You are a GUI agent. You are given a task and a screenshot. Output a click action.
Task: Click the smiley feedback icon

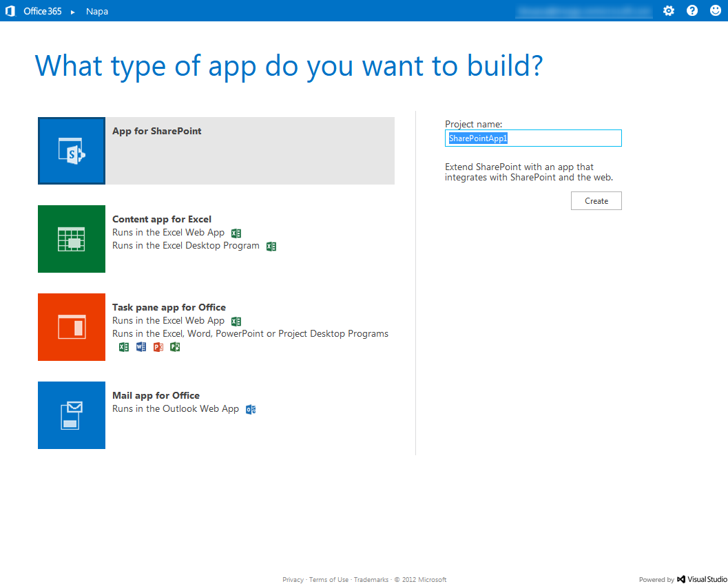(x=716, y=11)
